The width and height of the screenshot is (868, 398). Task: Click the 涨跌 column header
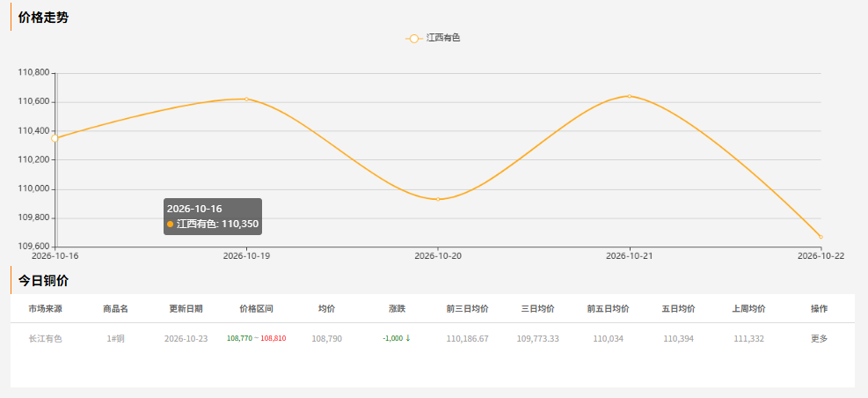pyautogui.click(x=397, y=309)
